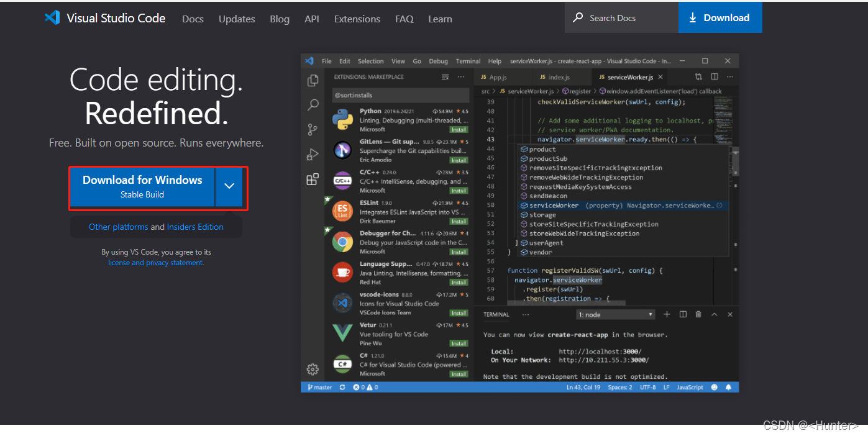Click the new terminal plus icon
This screenshot has height=436, width=868.
667,314
